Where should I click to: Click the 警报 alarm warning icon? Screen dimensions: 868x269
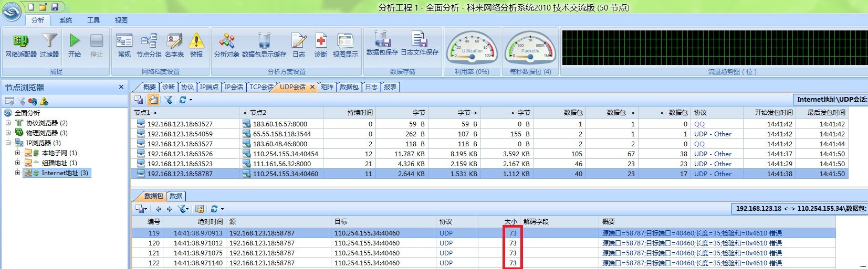[196, 46]
